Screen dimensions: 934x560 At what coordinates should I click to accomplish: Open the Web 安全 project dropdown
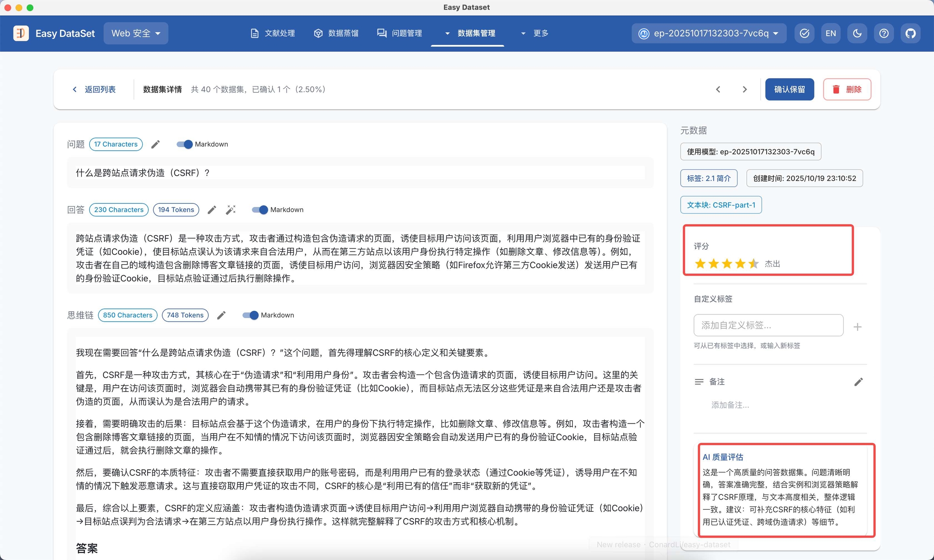[136, 33]
